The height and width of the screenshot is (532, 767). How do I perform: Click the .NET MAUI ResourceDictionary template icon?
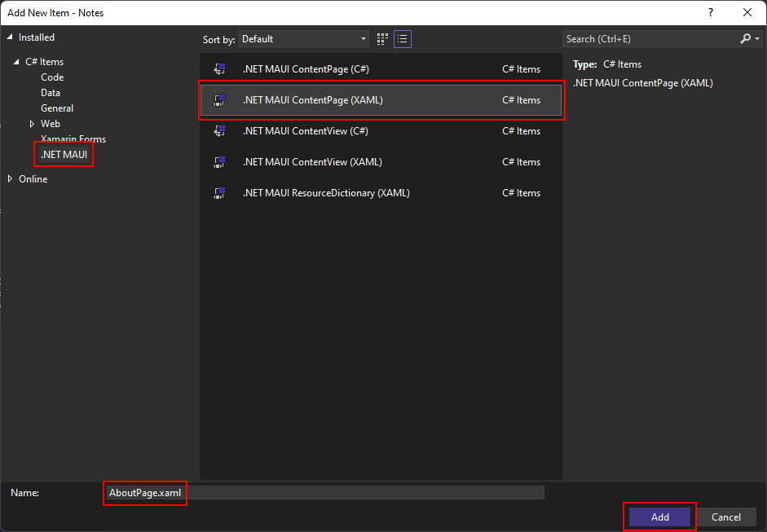pyautogui.click(x=218, y=192)
